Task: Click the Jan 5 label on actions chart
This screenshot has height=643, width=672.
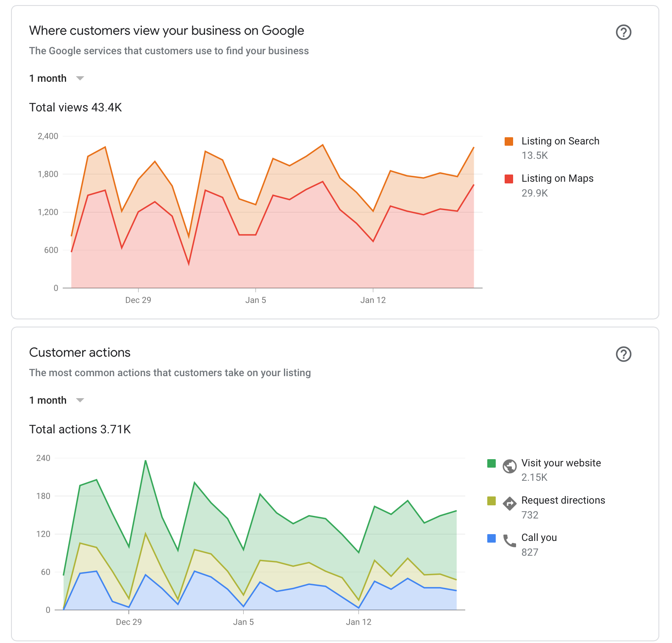Action: click(243, 622)
